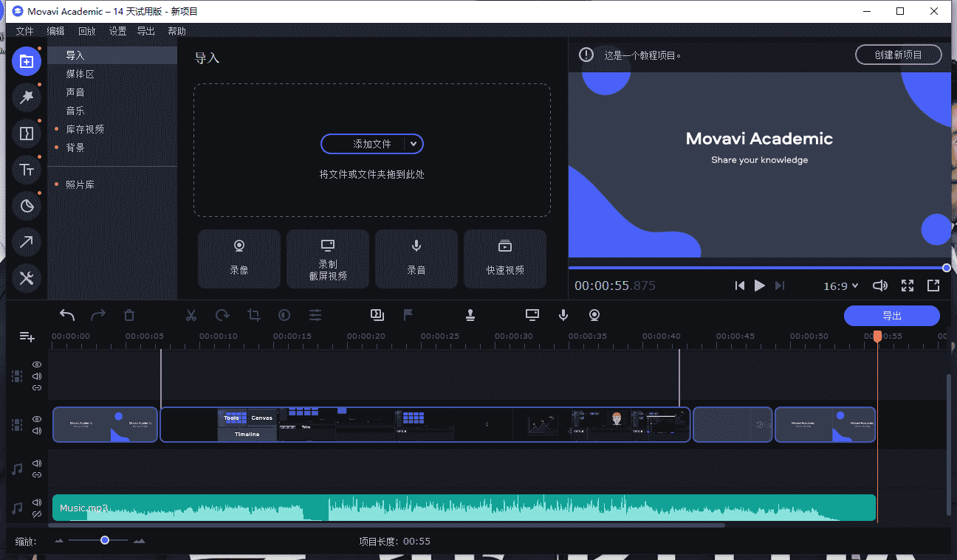
Task: Toggle fullscreen preview mode
Action: [x=908, y=286]
